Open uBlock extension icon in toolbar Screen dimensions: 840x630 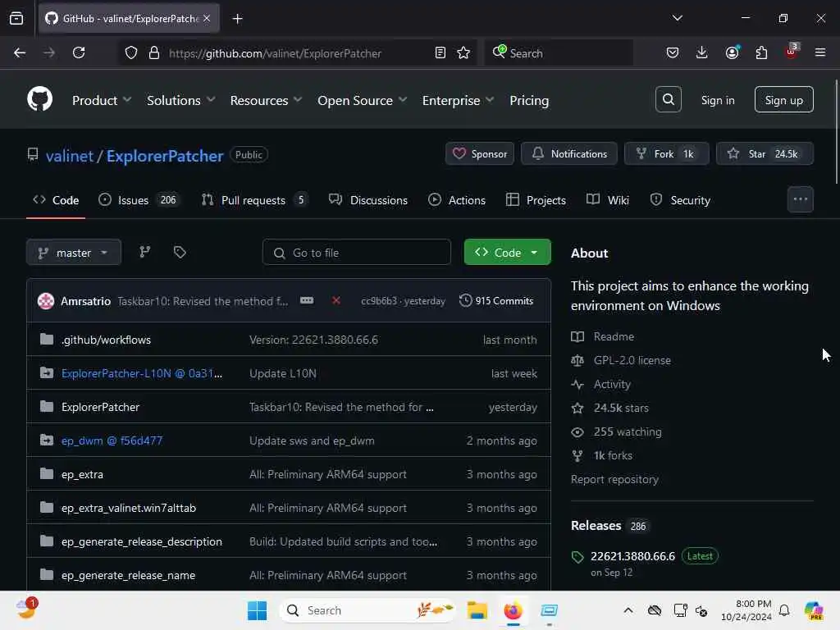point(792,52)
